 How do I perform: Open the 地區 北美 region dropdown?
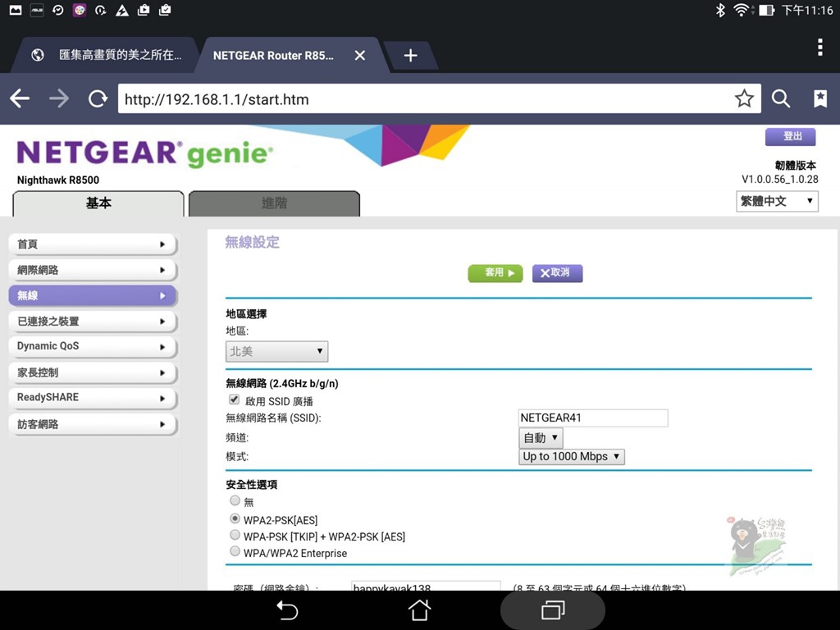pos(276,351)
